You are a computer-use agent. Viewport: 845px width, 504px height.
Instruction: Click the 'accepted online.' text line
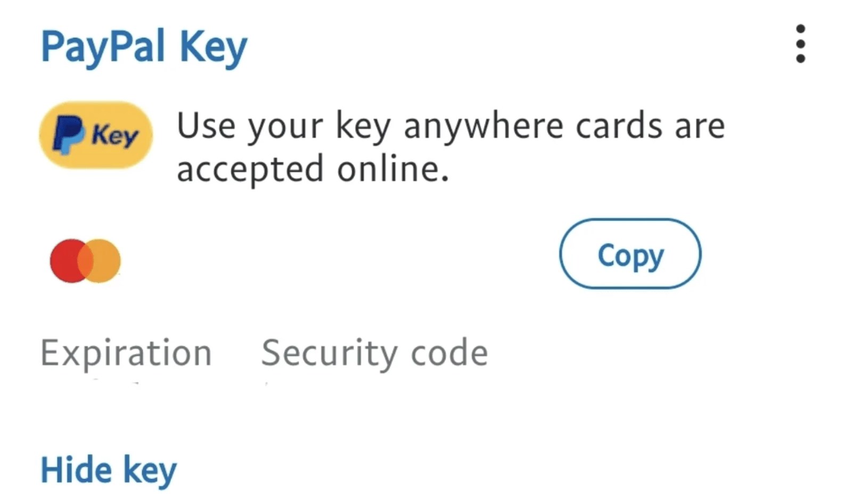pos(313,169)
